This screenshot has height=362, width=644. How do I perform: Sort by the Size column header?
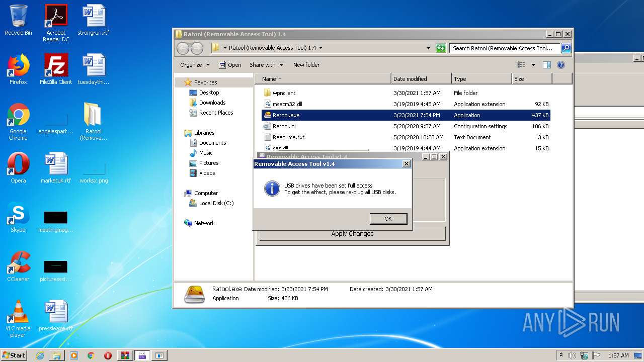[532, 79]
